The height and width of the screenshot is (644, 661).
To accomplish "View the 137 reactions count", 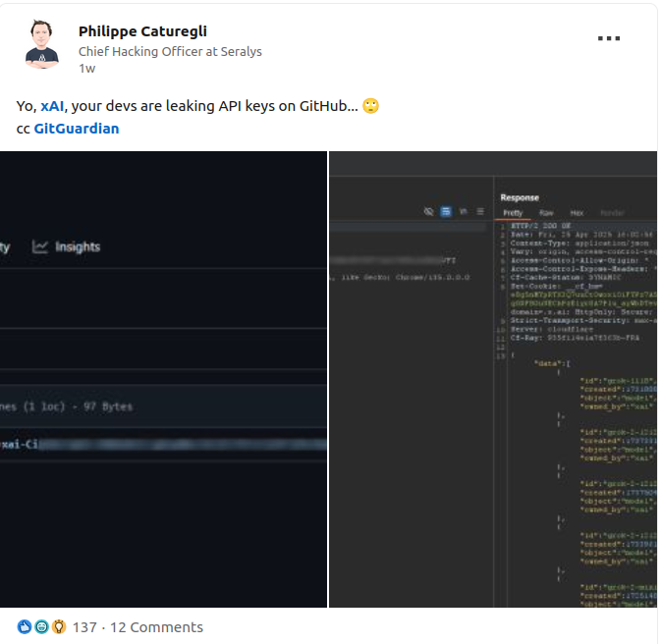I will 84,627.
